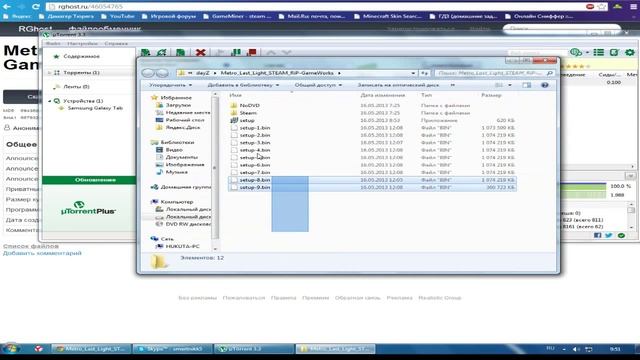Click the browser back arrow
This screenshot has width=640, height=360.
[x=7, y=7]
